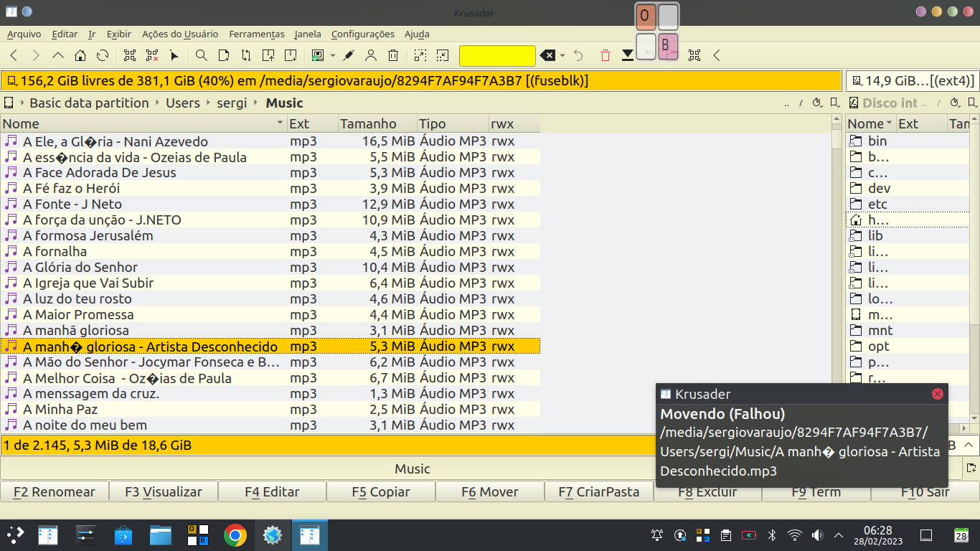Viewport: 980px width, 551px height.
Task: Click the select all files toolbar icon
Action: point(130,55)
